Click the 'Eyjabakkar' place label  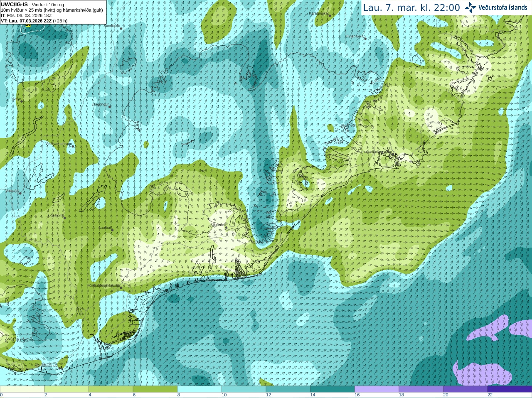point(355,36)
